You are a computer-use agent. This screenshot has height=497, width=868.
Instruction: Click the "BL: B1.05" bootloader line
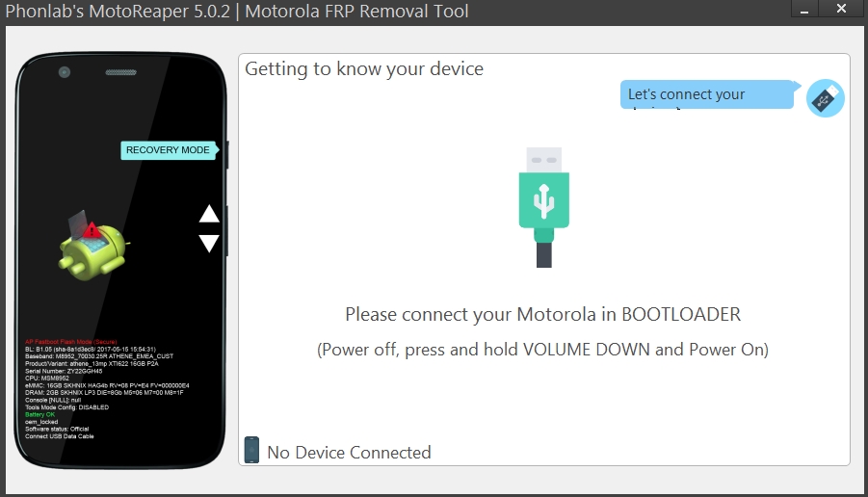91,350
